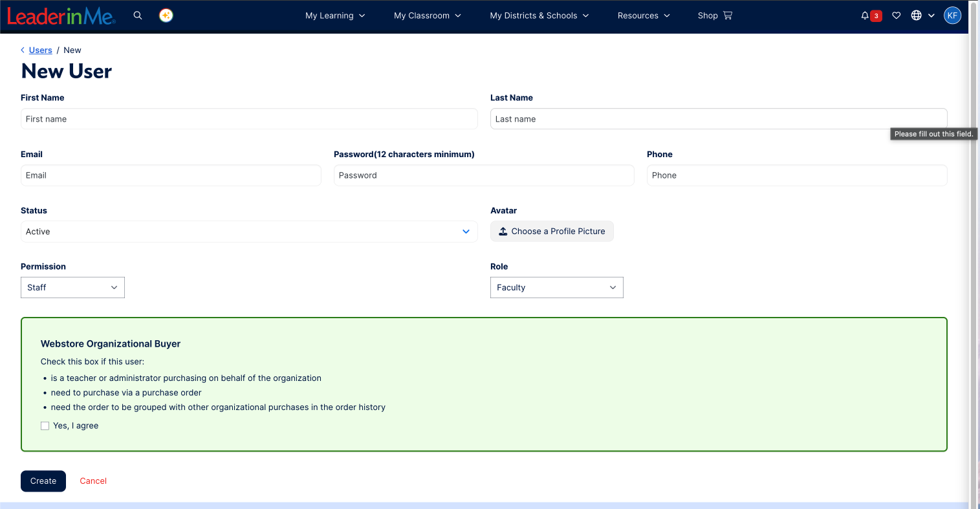Click the First Name field
The image size is (980, 509).
pos(249,119)
